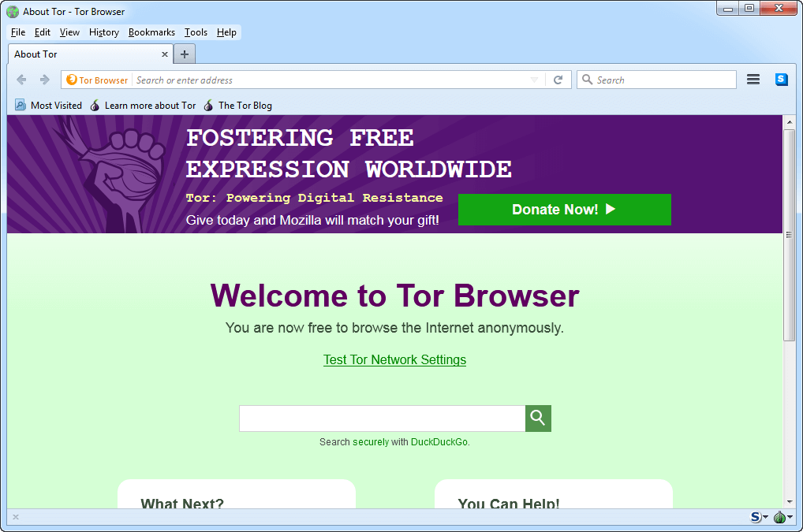Click the blue S extension icon in toolbar
This screenshot has width=803, height=532.
pyautogui.click(x=782, y=80)
